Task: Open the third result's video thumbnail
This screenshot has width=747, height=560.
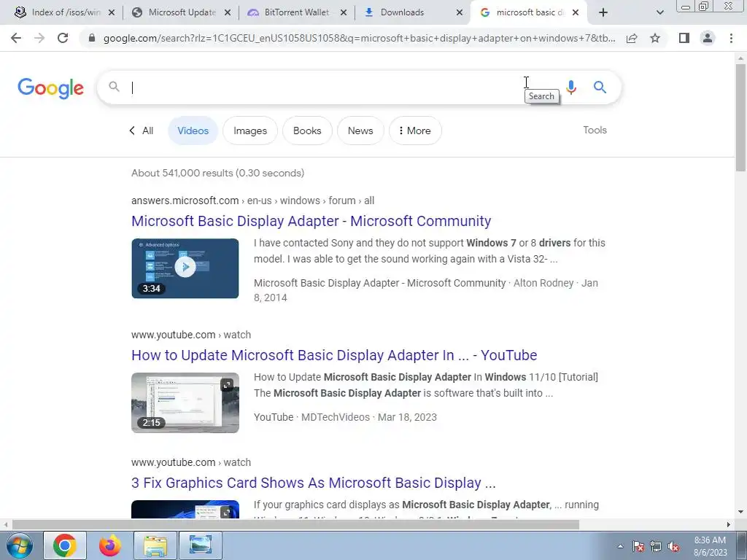Action: 185,510
